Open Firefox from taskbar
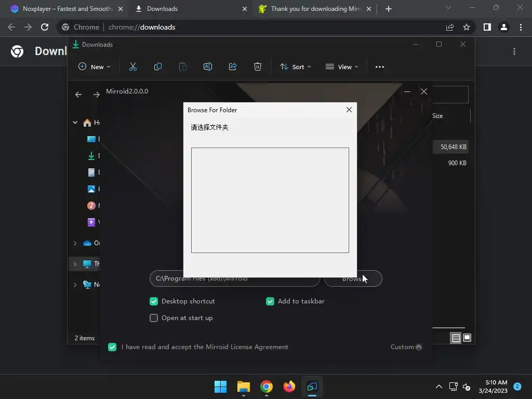532x399 pixels. pos(289,387)
